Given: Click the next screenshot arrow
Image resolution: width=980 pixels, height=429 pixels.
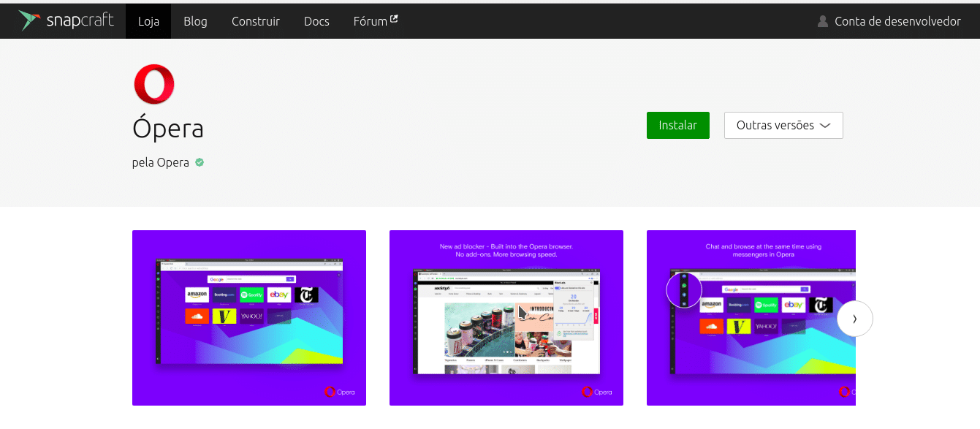Looking at the screenshot, I should point(855,319).
